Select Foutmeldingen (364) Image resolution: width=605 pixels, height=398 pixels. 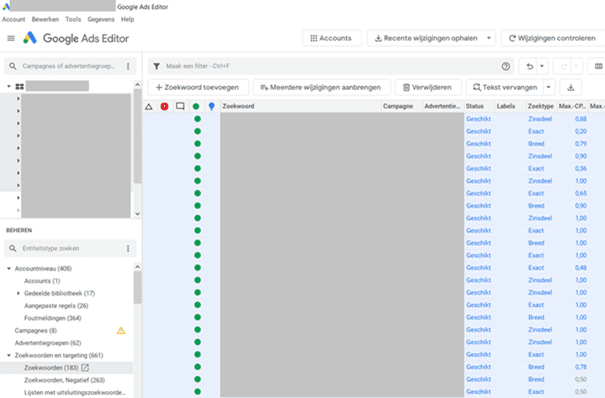52,318
